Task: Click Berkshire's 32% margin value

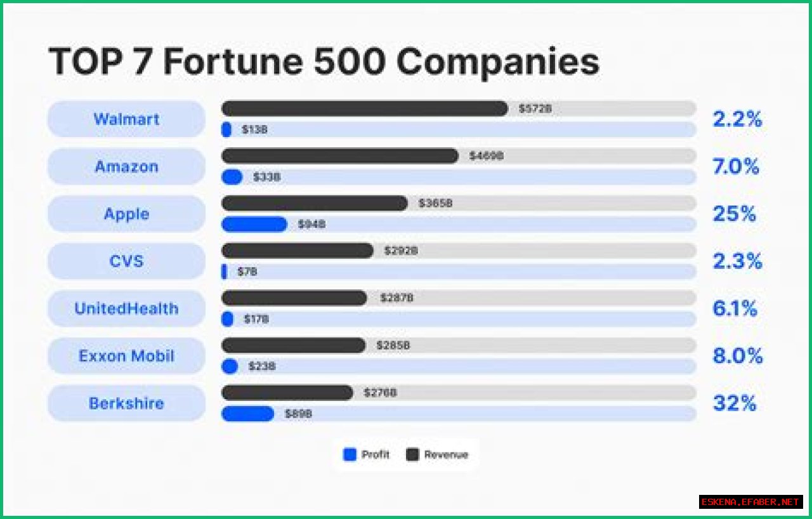Action: click(735, 404)
